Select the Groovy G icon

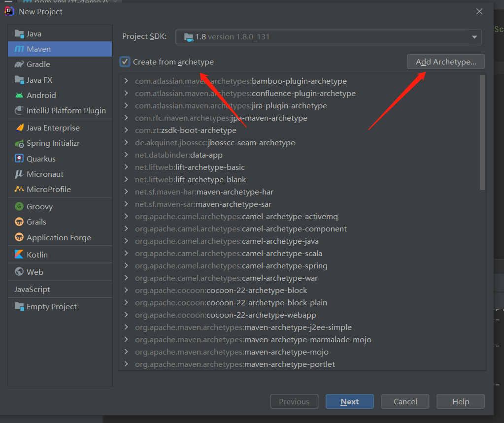pos(19,206)
